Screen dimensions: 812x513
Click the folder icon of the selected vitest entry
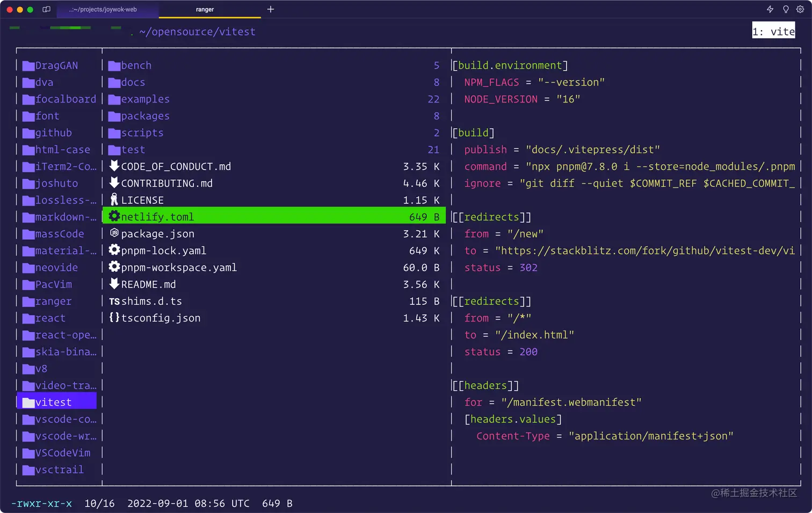(x=28, y=401)
